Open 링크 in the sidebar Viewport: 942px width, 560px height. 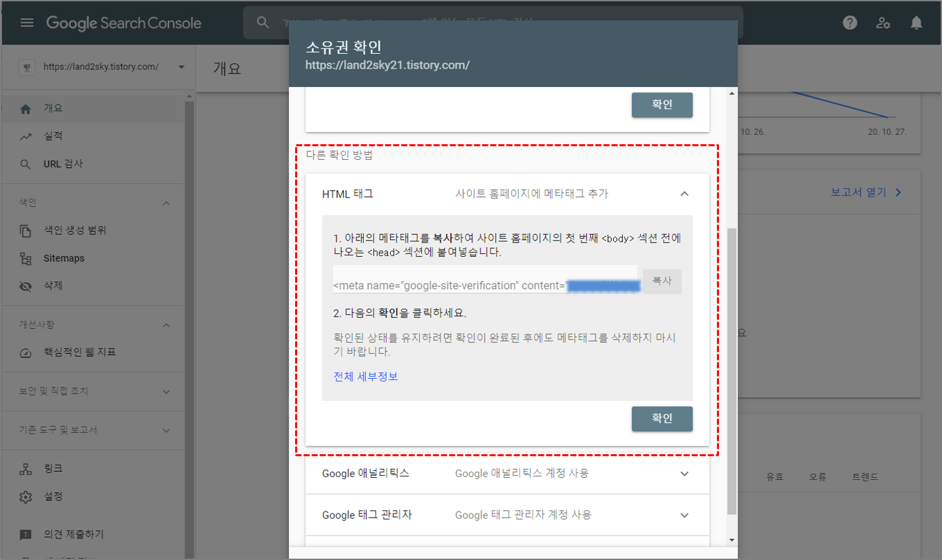click(93, 468)
